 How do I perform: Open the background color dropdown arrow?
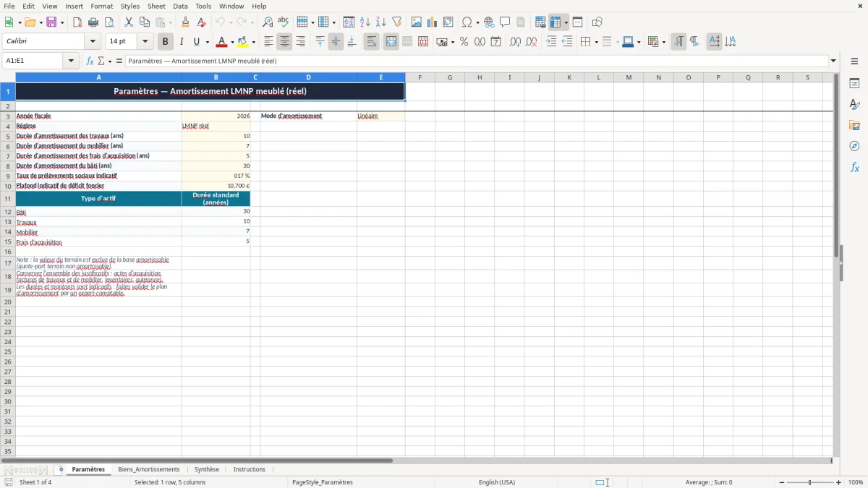[x=253, y=42]
